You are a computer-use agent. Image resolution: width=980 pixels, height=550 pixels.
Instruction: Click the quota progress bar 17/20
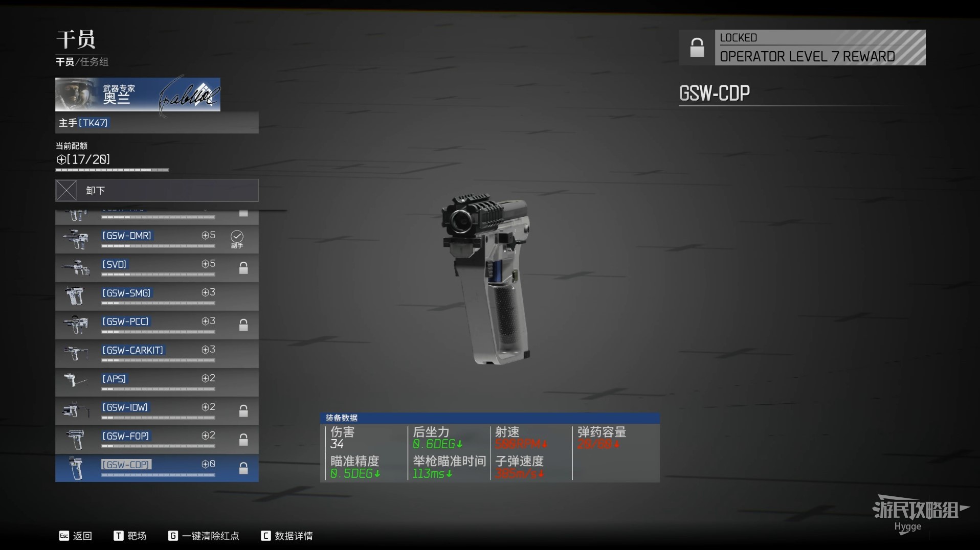tap(112, 170)
